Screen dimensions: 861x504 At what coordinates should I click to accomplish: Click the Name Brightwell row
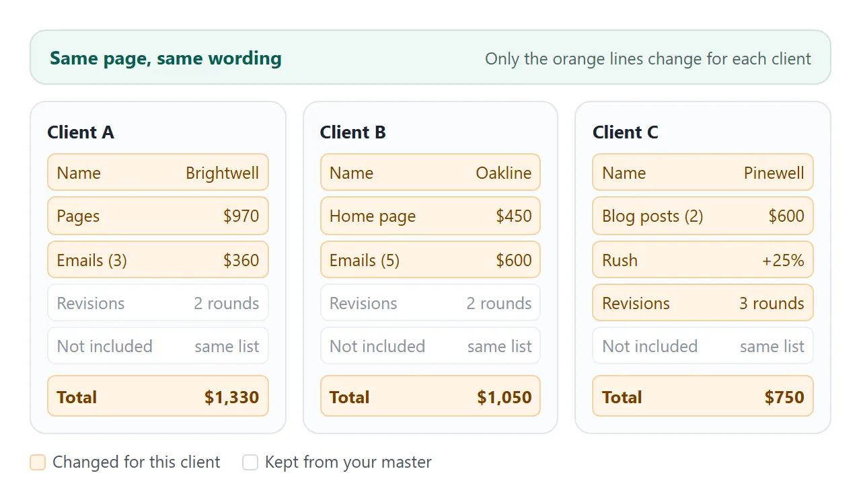(158, 173)
